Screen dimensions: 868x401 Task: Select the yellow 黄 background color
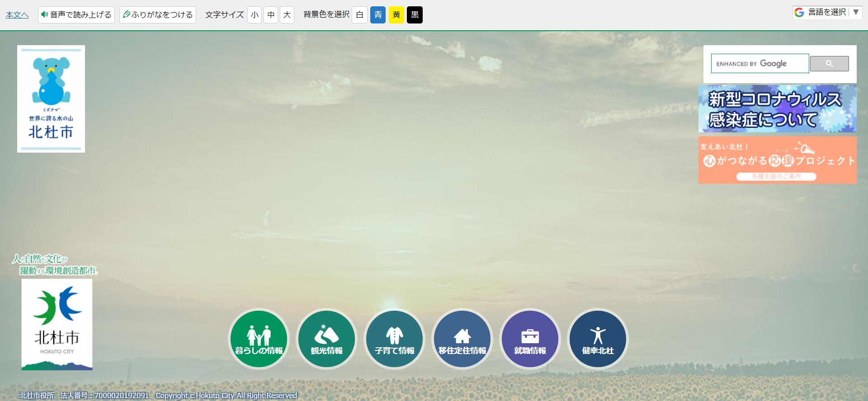[x=396, y=15]
